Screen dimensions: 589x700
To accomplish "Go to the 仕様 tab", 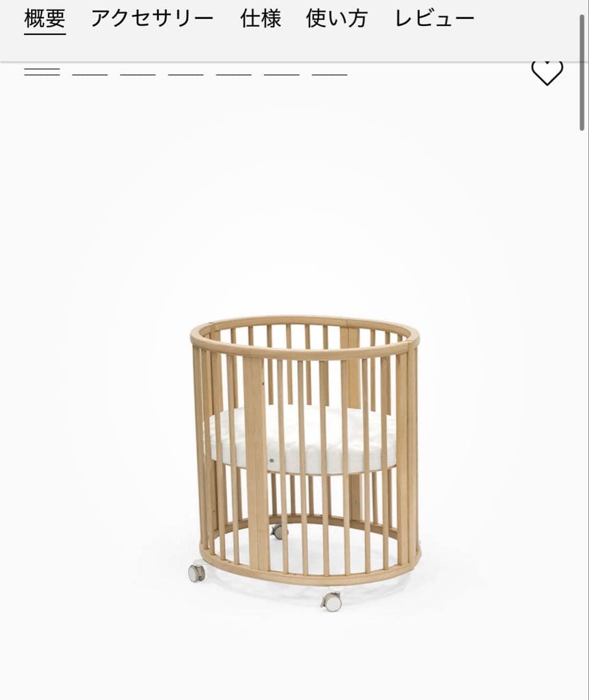I will tap(261, 19).
